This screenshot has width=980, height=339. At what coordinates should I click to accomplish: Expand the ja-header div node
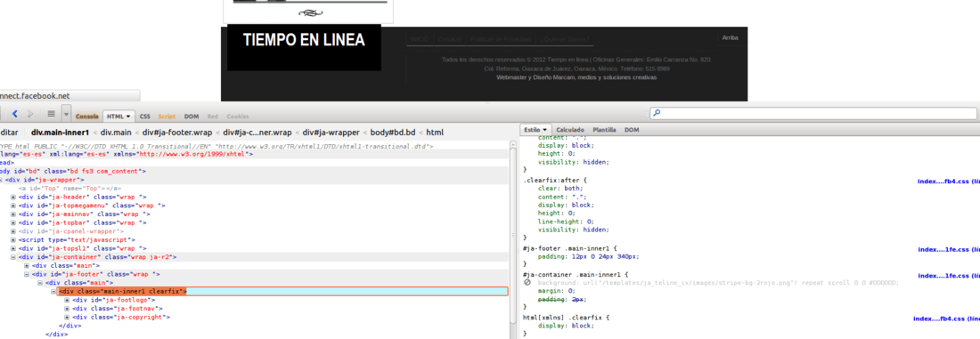pyautogui.click(x=13, y=197)
